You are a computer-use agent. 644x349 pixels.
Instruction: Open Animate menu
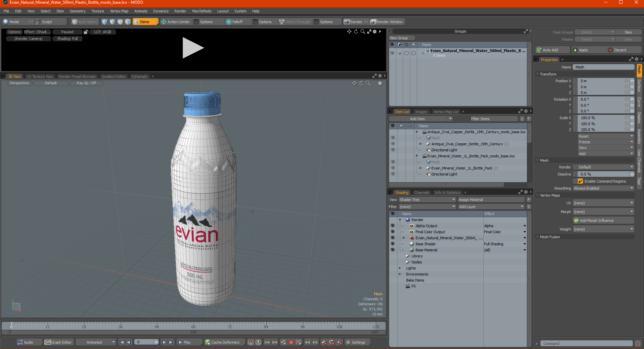(141, 11)
